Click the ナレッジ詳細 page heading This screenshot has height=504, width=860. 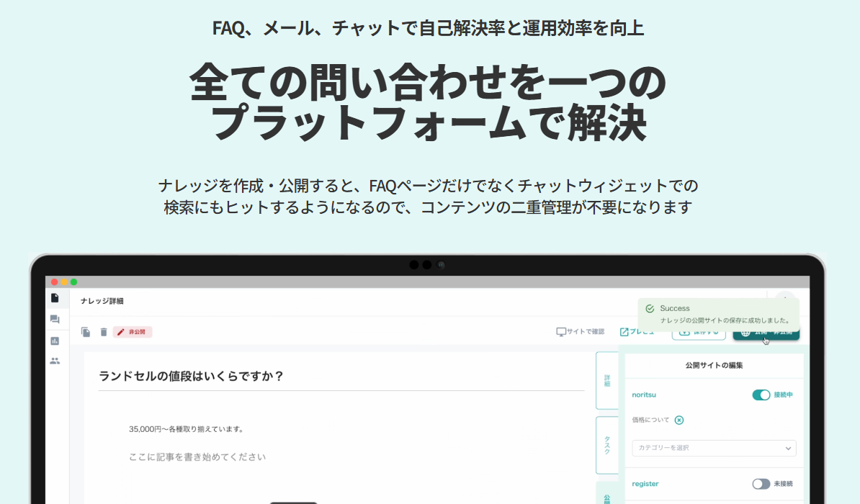point(102,301)
